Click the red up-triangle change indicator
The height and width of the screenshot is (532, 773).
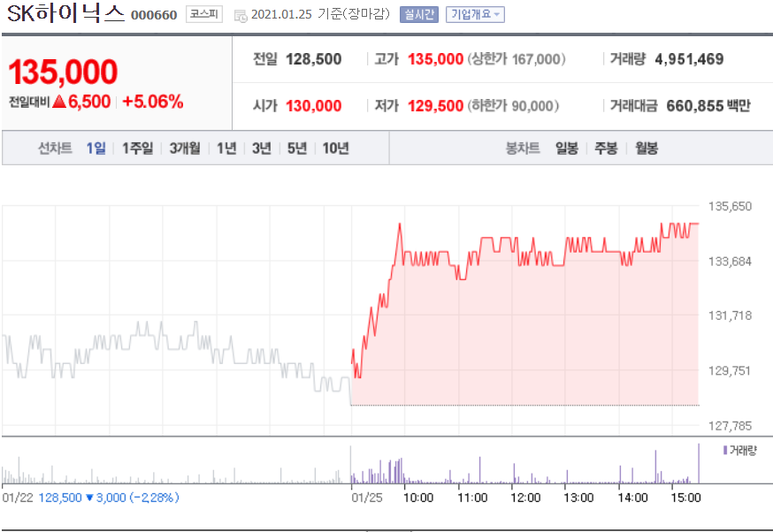pos(59,102)
